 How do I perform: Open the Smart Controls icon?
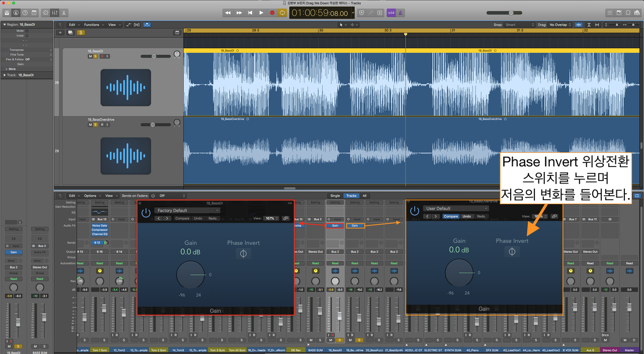(x=46, y=12)
